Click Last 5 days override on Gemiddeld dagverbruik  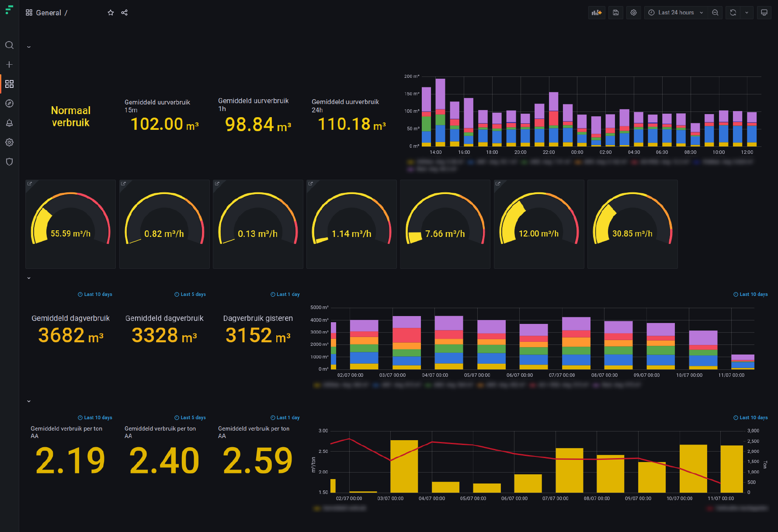190,294
